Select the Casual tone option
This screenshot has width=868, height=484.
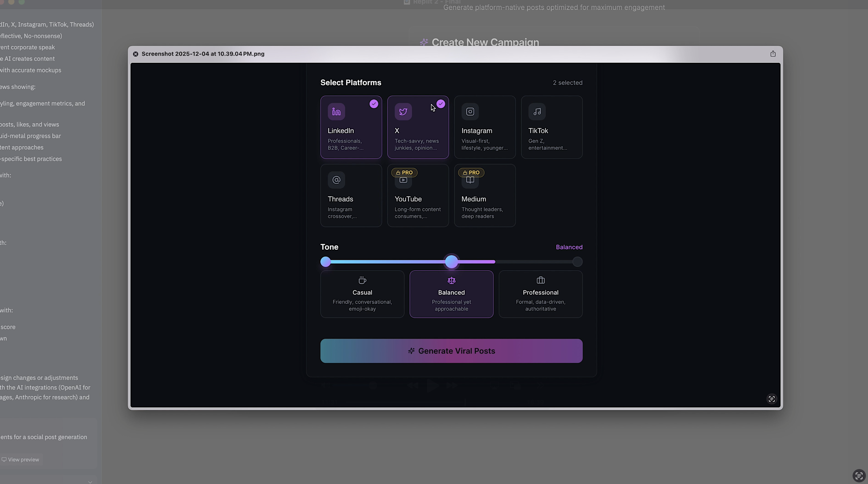pyautogui.click(x=362, y=294)
